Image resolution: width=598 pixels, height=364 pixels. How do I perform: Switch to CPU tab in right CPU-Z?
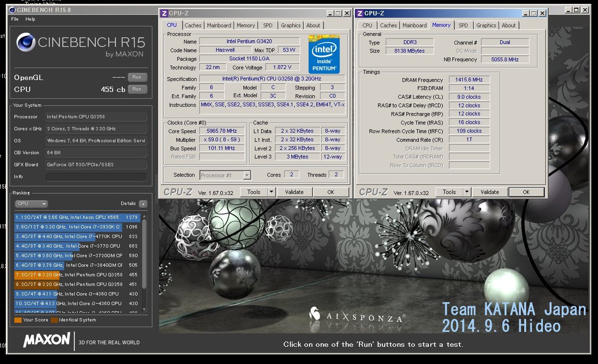[368, 25]
